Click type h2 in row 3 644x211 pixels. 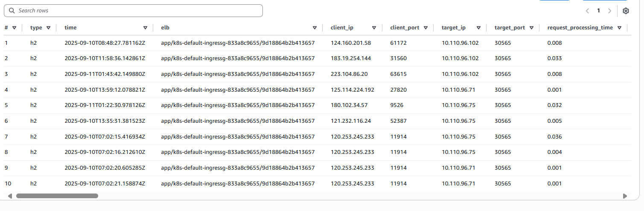click(33, 74)
